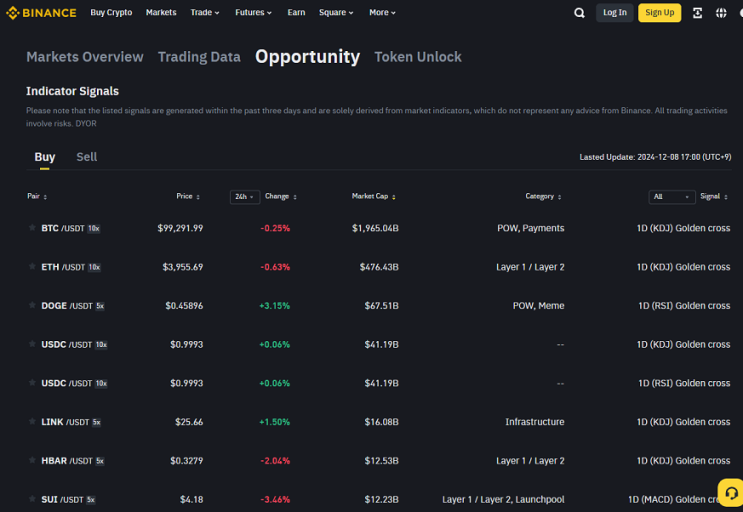This screenshot has width=743, height=512.
Task: Click the Lasted Update timestamp
Action: (655, 157)
